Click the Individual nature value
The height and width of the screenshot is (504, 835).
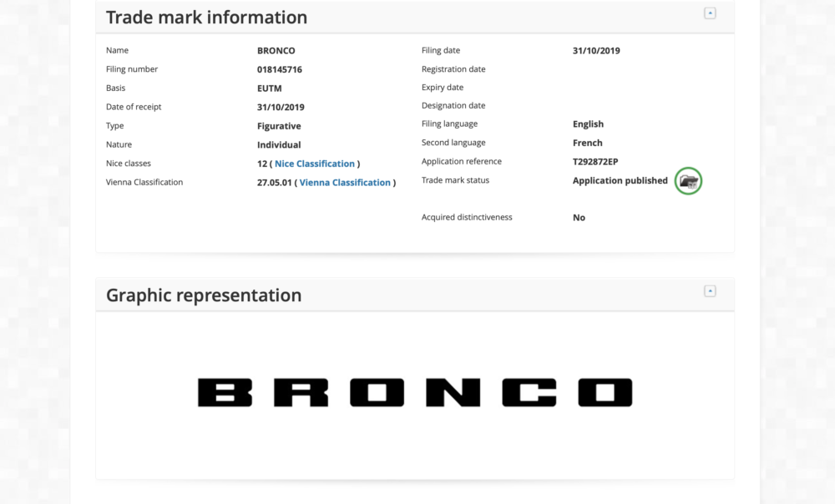(x=279, y=144)
